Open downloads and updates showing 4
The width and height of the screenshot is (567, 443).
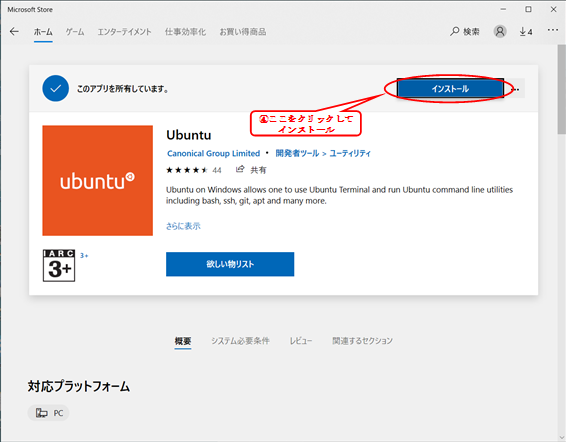(x=525, y=32)
